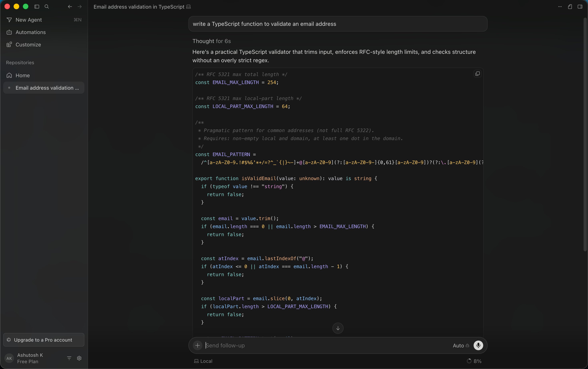Click the const localPart slice line
Image resolution: width=588 pixels, height=369 pixels.
tap(261, 299)
